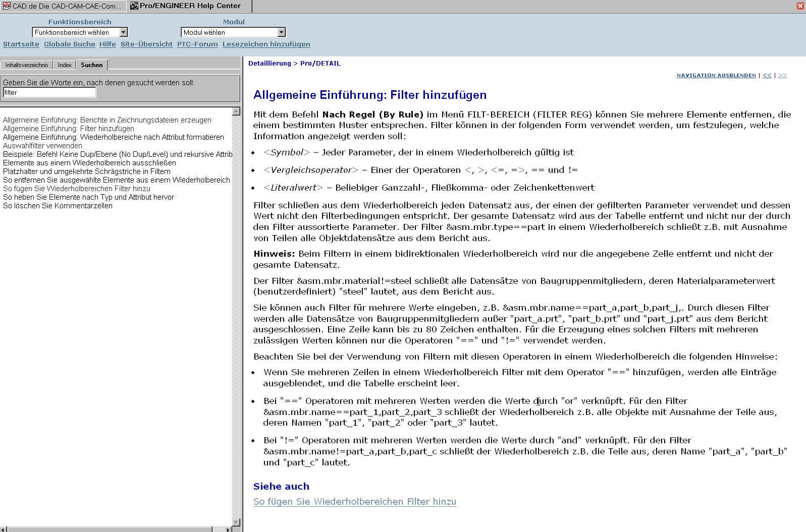806x532 pixels.
Task: Click the Pro/DETAIL breadcrumb
Action: coord(320,64)
